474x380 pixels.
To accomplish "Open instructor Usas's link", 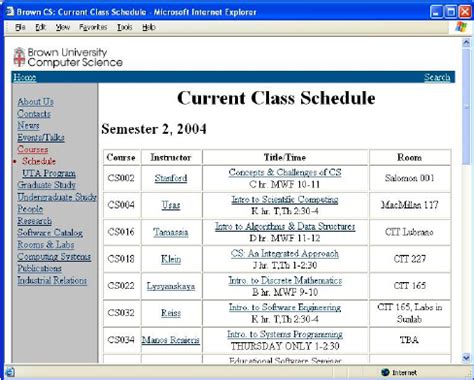I will [x=171, y=205].
